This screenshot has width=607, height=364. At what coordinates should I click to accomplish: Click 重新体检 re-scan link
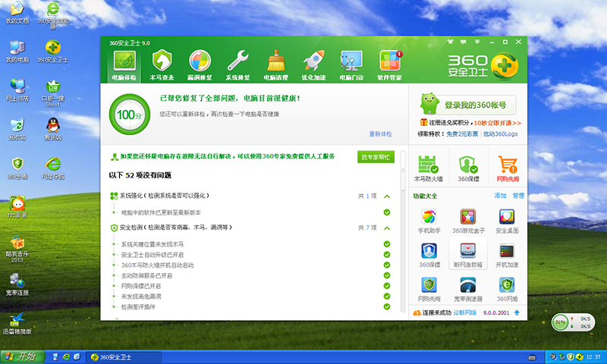(x=380, y=133)
